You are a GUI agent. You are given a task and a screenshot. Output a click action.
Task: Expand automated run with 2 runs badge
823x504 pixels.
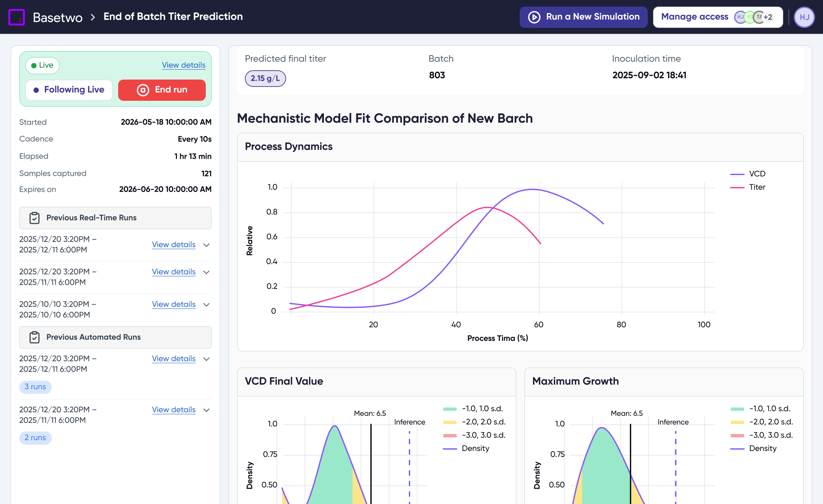click(207, 410)
